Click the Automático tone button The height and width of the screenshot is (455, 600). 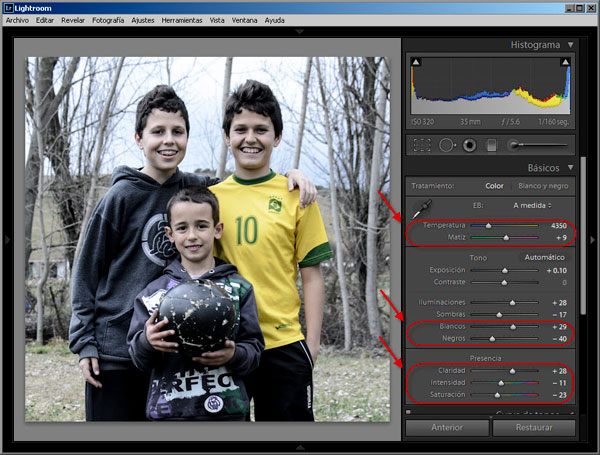[545, 258]
